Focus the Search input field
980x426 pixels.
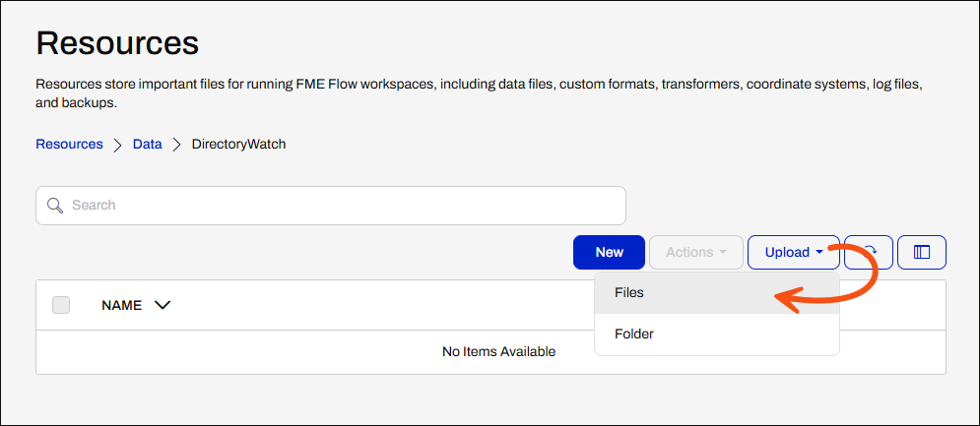331,206
